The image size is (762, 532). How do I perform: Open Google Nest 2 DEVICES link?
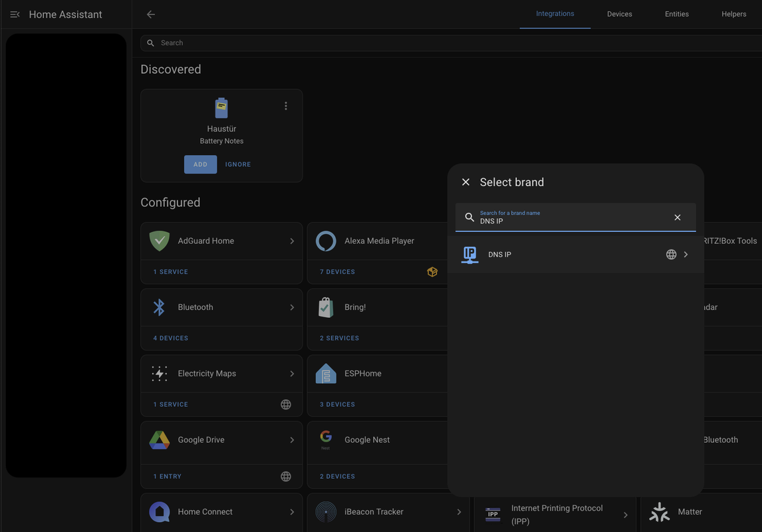[337, 477]
